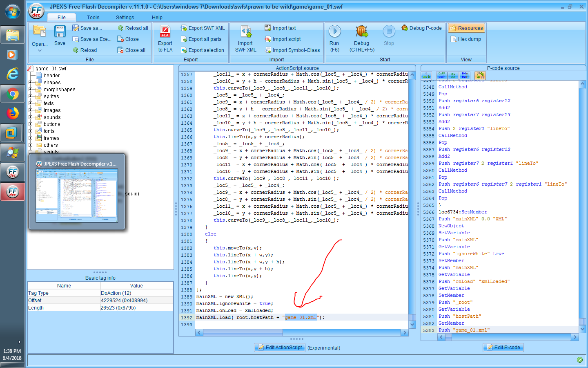The height and width of the screenshot is (368, 588).
Task: Expand the sounds tree node
Action: [x=31, y=117]
